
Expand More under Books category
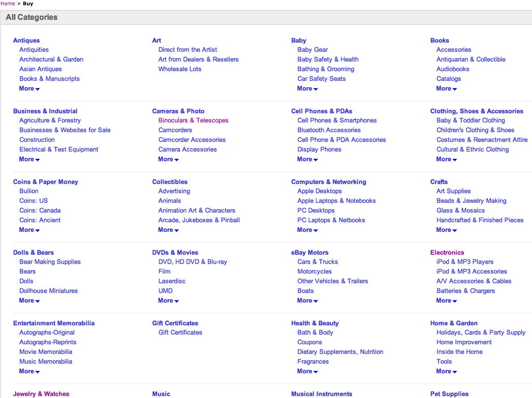click(x=446, y=89)
